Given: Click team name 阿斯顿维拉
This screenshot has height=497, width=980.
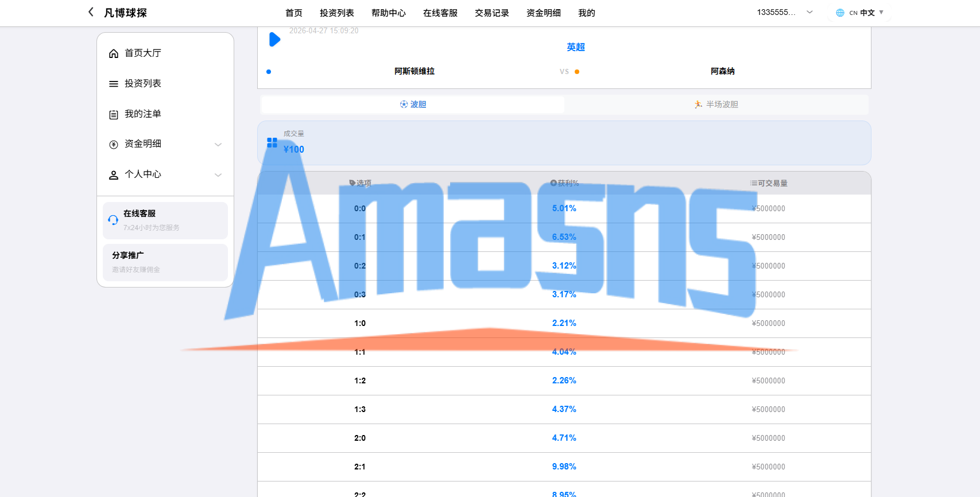Looking at the screenshot, I should coord(415,71).
